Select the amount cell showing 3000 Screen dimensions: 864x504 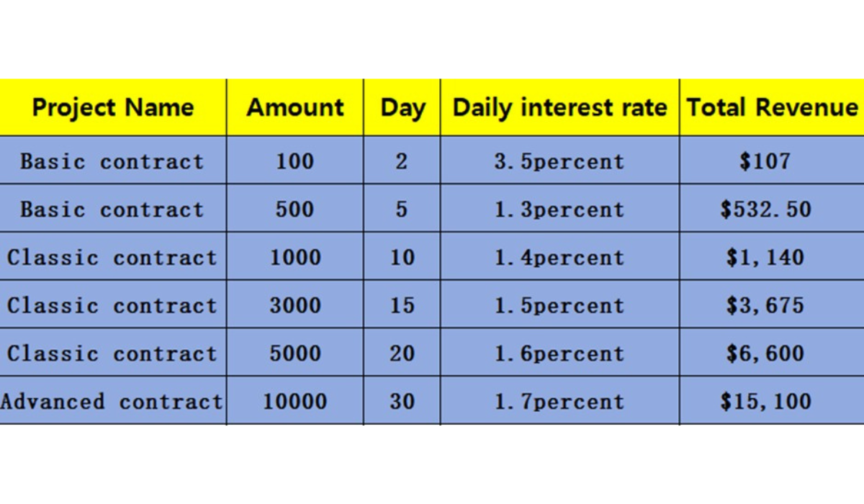(x=295, y=305)
